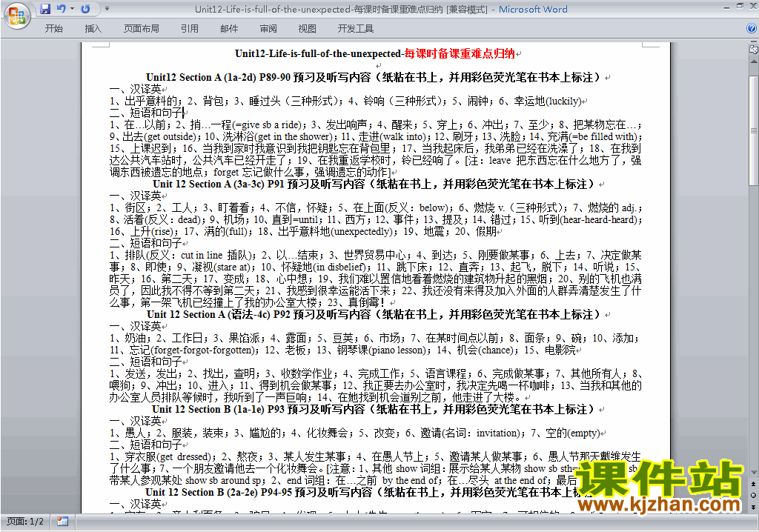Open Customize Quick Access Toolbar dropdown

pos(107,9)
